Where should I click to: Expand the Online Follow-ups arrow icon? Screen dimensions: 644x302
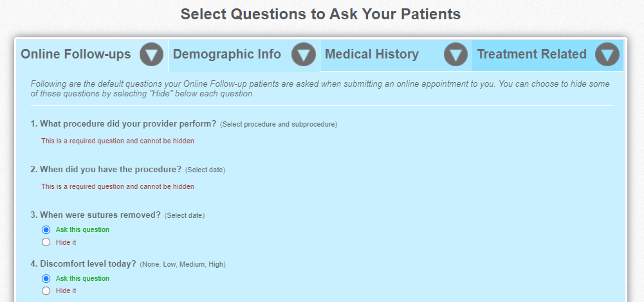(151, 54)
